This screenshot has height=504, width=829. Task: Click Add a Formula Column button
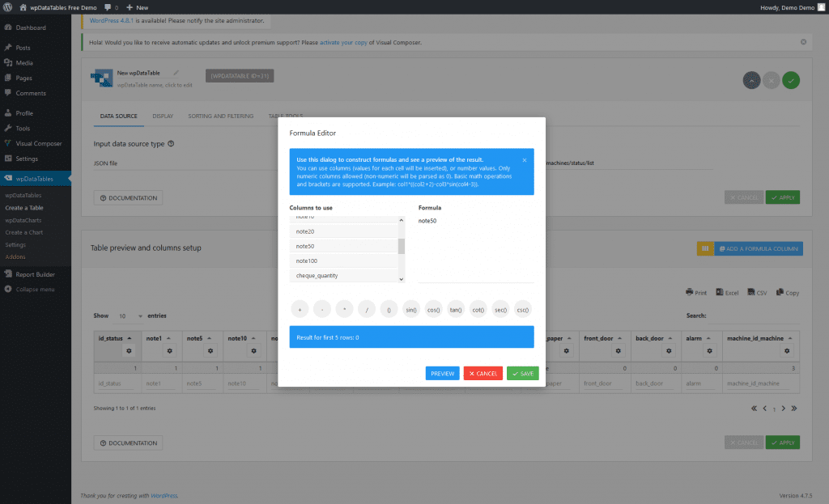759,249
